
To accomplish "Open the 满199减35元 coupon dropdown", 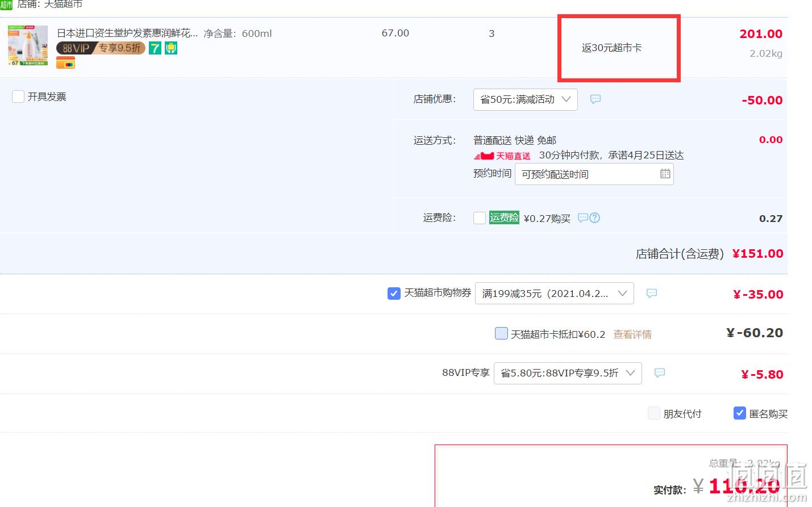I will coord(555,294).
